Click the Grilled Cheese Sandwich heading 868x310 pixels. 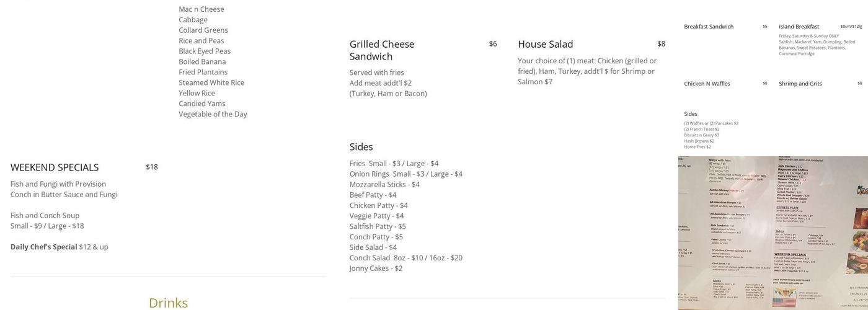[381, 50]
